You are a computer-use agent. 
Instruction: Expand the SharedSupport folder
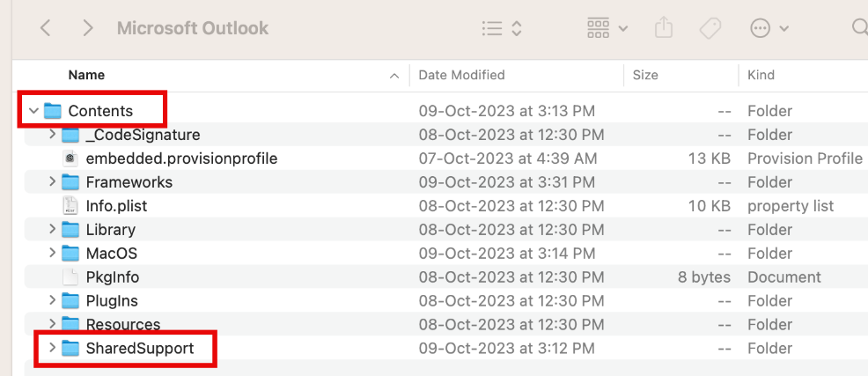click(x=52, y=348)
